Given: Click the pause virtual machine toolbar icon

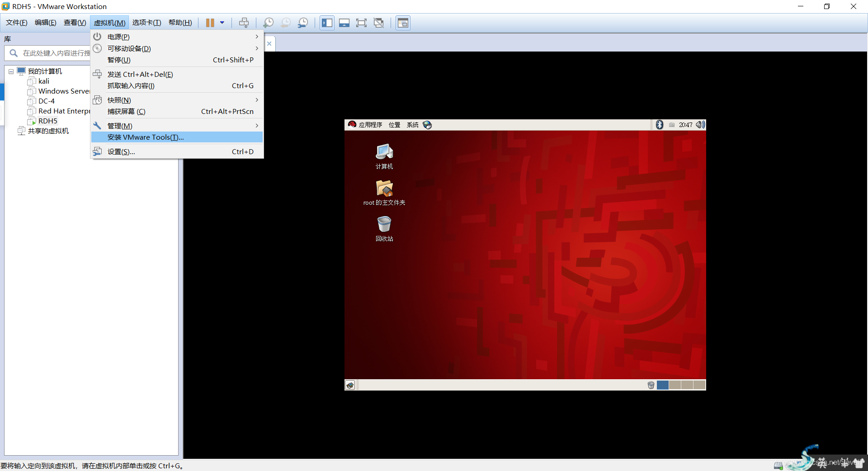Looking at the screenshot, I should pyautogui.click(x=210, y=23).
